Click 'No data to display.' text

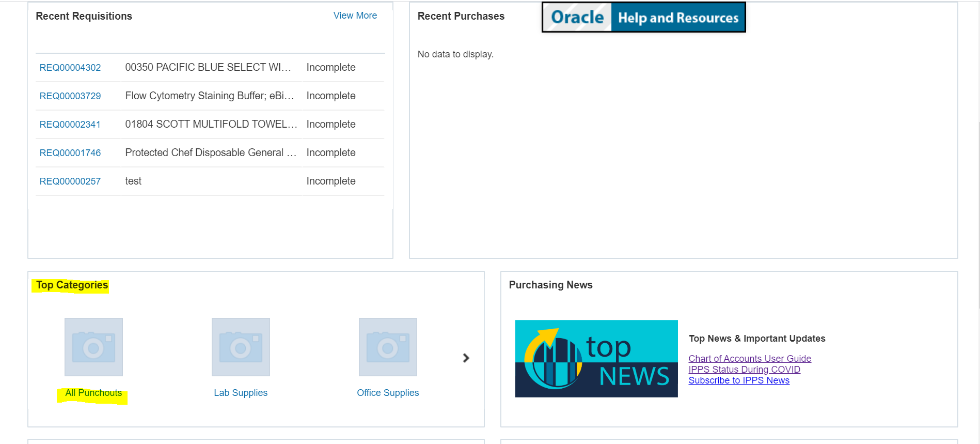coord(455,54)
